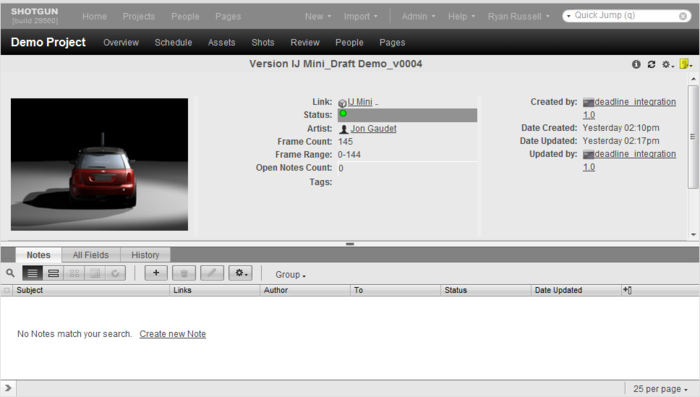Viewport: 700px width, 397px height.
Task: Click the Demo Project title
Action: [48, 42]
